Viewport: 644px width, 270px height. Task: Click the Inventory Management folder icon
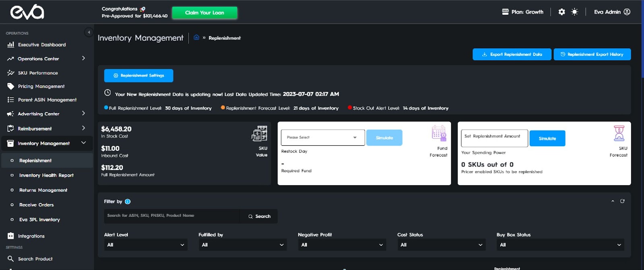[x=10, y=143]
